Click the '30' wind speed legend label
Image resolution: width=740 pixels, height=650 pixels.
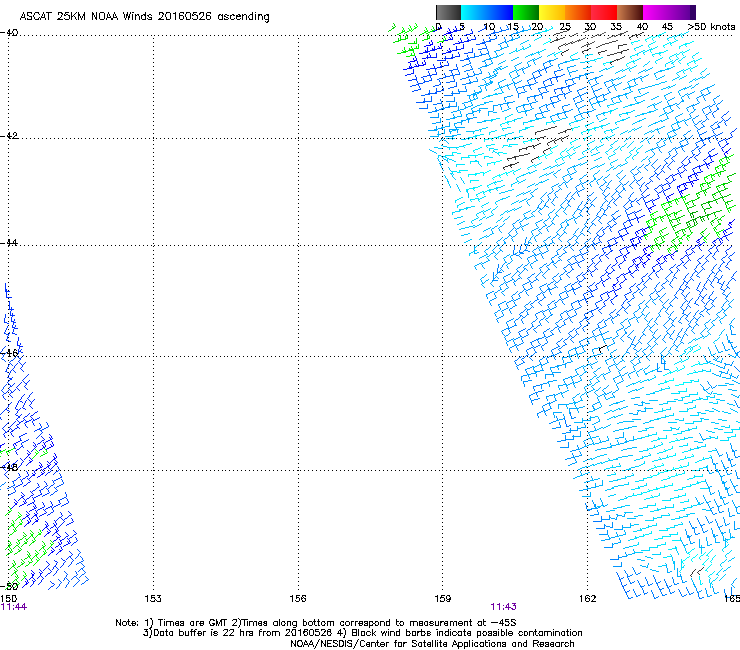[x=590, y=27]
